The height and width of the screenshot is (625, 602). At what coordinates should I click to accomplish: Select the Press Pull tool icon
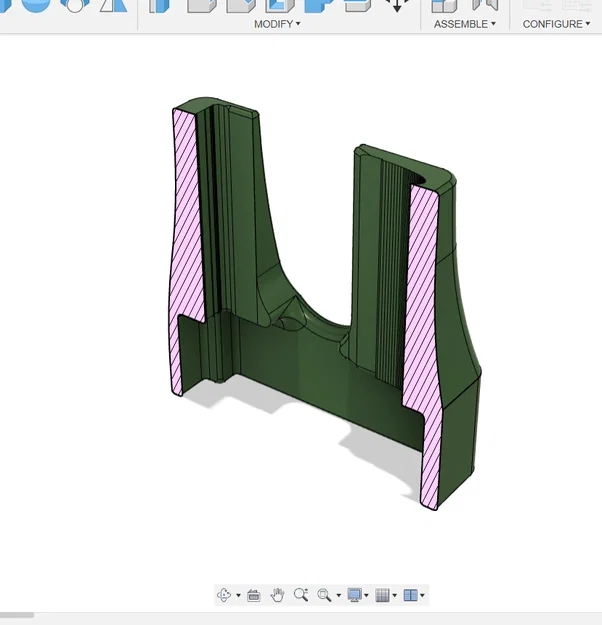click(x=159, y=6)
